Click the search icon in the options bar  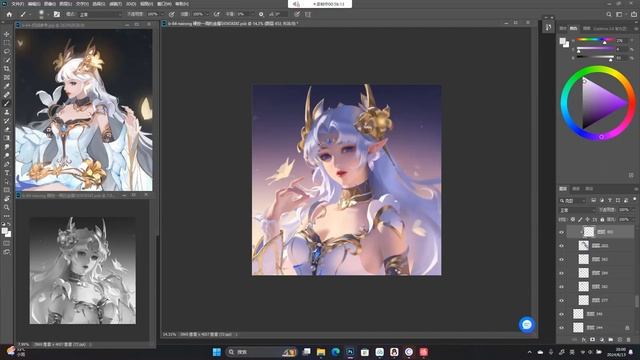pos(609,14)
